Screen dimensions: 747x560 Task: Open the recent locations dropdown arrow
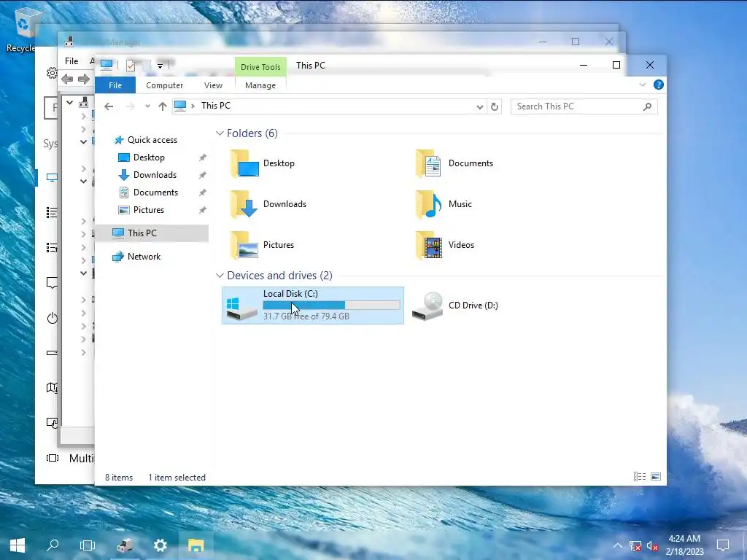point(147,106)
